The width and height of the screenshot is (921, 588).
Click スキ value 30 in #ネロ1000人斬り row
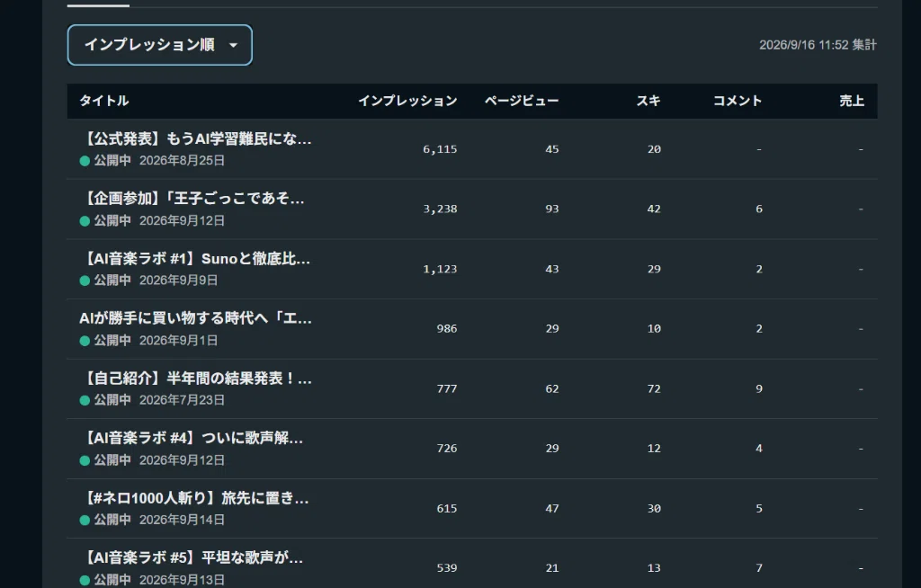click(655, 509)
